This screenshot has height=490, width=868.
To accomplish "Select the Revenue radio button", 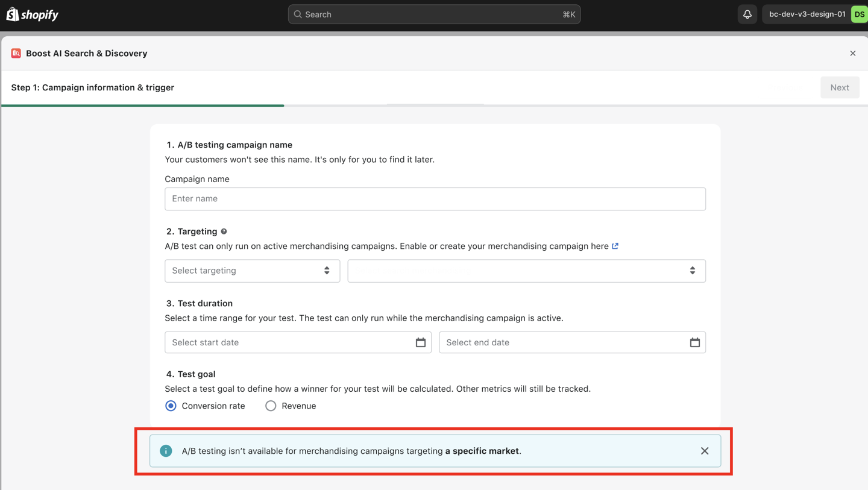I will click(271, 406).
